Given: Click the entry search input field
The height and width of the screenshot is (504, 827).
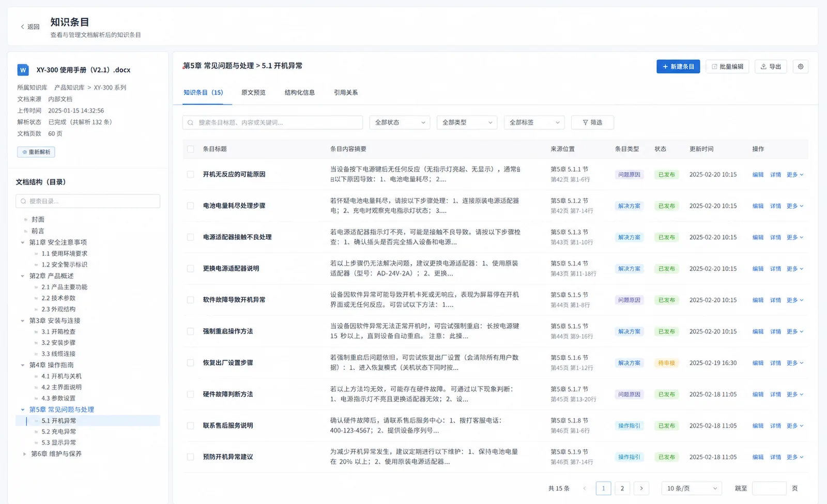Looking at the screenshot, I should [272, 123].
